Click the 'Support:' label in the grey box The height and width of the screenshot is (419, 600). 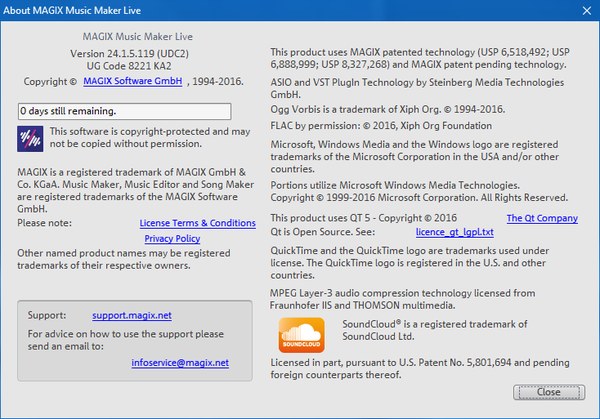pyautogui.click(x=48, y=314)
